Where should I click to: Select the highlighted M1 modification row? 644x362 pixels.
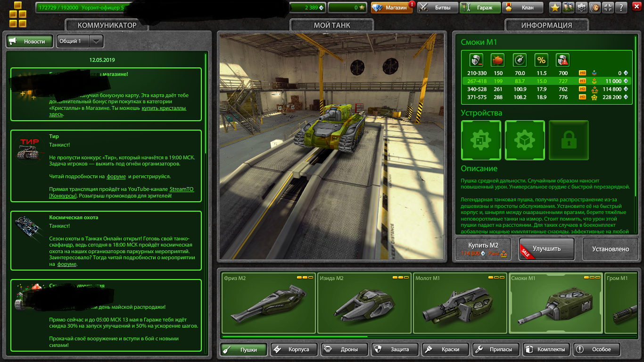click(x=546, y=81)
